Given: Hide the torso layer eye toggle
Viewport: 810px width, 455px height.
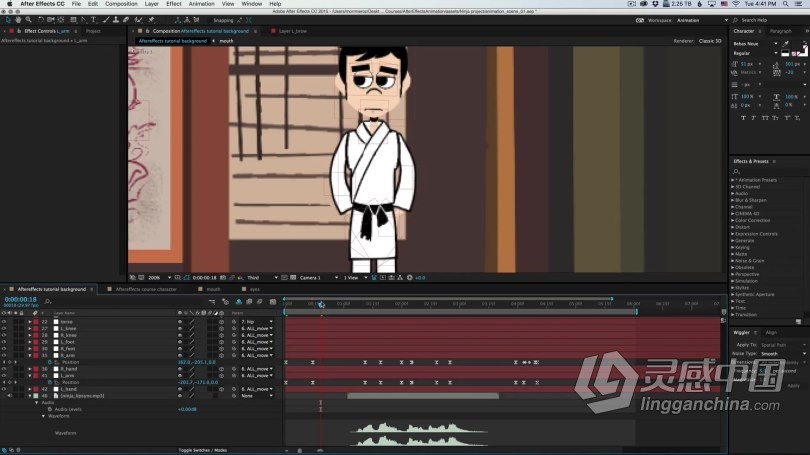Looking at the screenshot, I should click(x=4, y=322).
